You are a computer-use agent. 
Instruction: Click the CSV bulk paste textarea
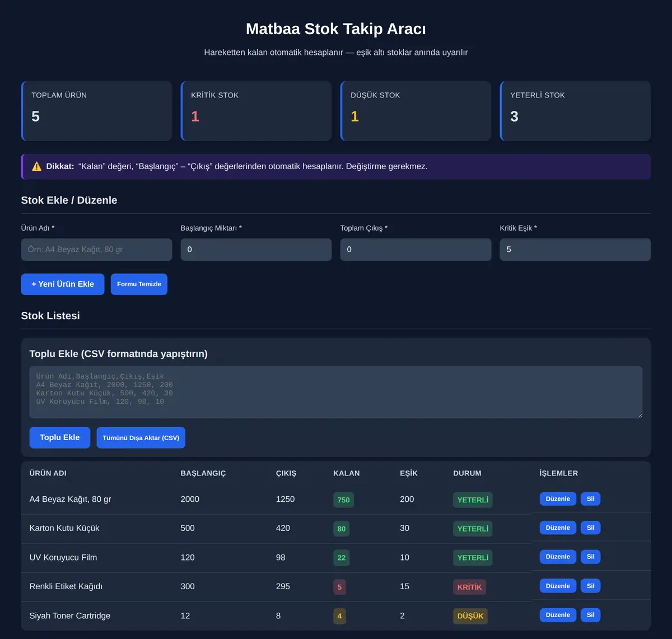coord(336,392)
